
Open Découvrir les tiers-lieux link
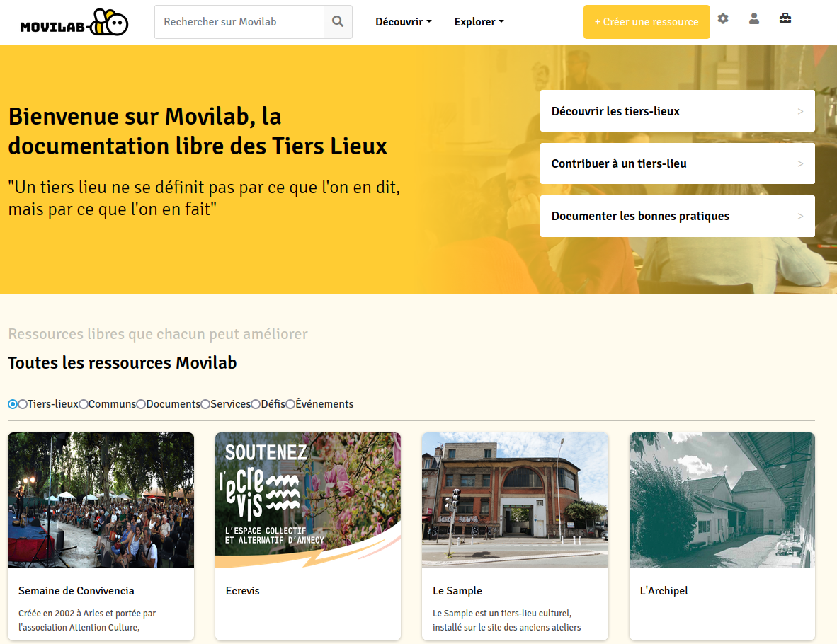(678, 111)
